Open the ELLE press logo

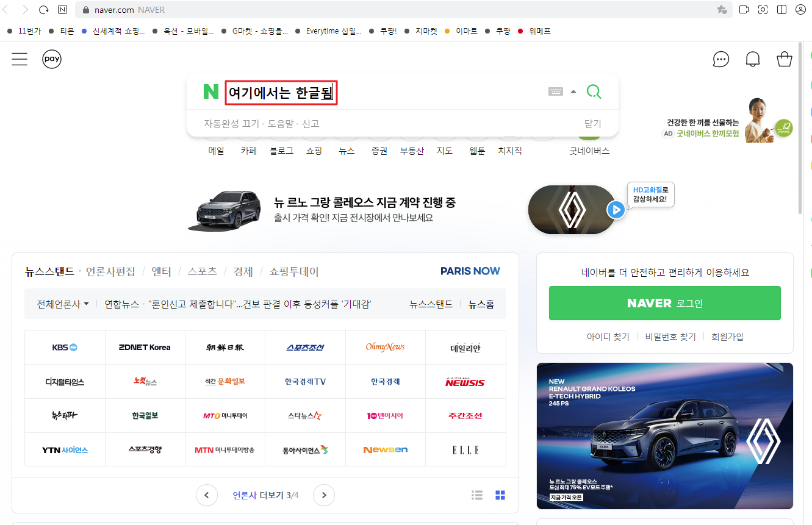pyautogui.click(x=465, y=450)
